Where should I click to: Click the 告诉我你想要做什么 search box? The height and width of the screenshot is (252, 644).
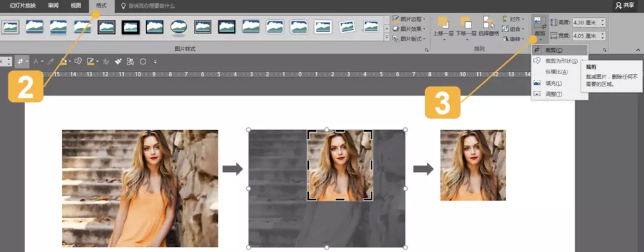(x=148, y=6)
